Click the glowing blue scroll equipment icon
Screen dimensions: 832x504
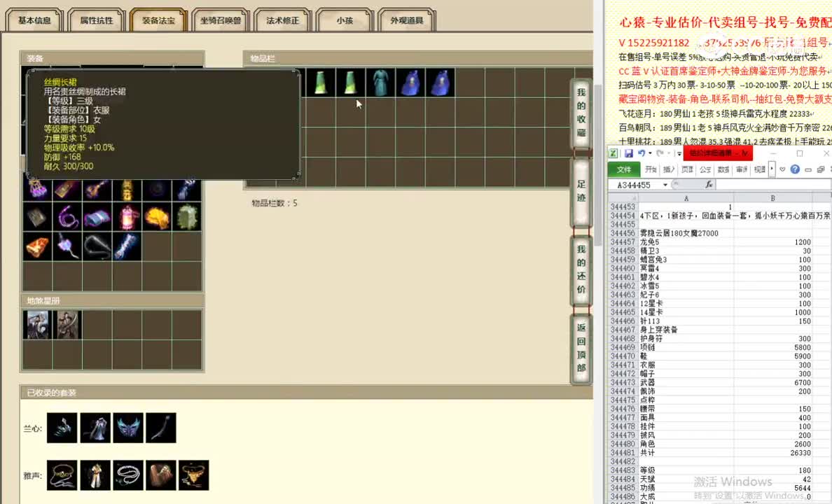(x=127, y=246)
